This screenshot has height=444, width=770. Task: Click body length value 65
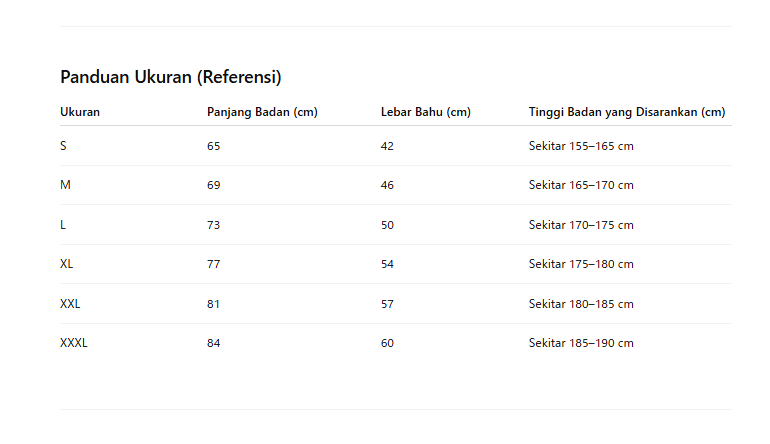coord(214,146)
